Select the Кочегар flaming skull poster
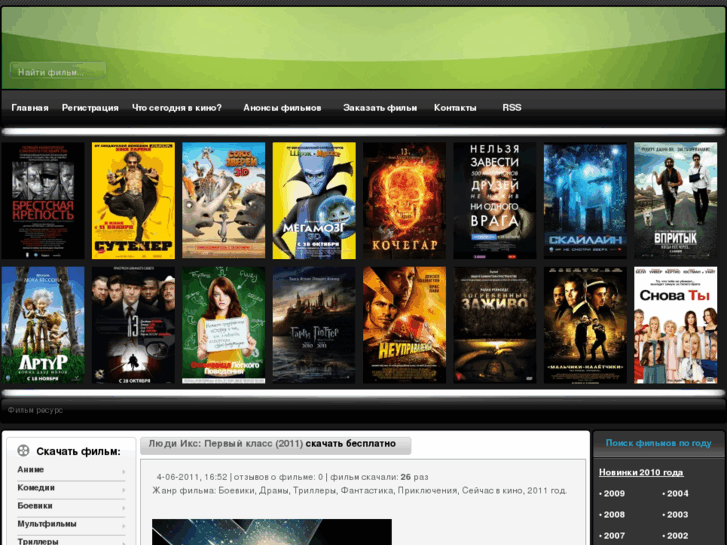 [x=404, y=200]
